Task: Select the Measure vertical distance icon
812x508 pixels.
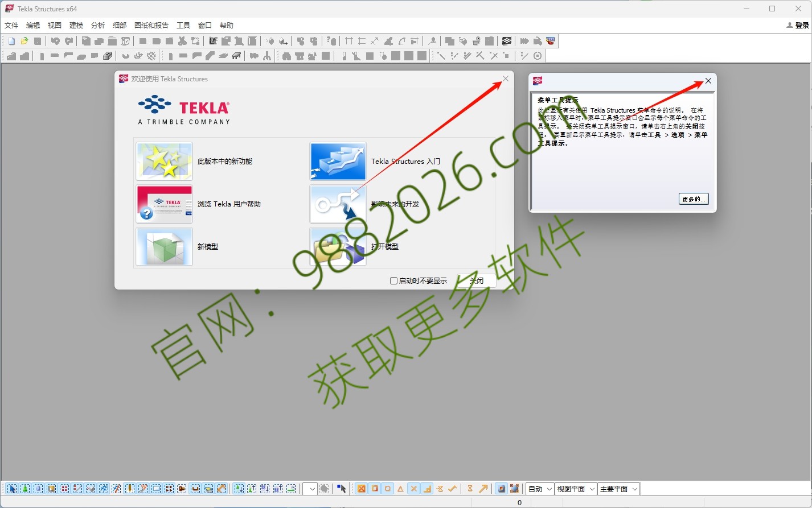Action: coord(362,41)
